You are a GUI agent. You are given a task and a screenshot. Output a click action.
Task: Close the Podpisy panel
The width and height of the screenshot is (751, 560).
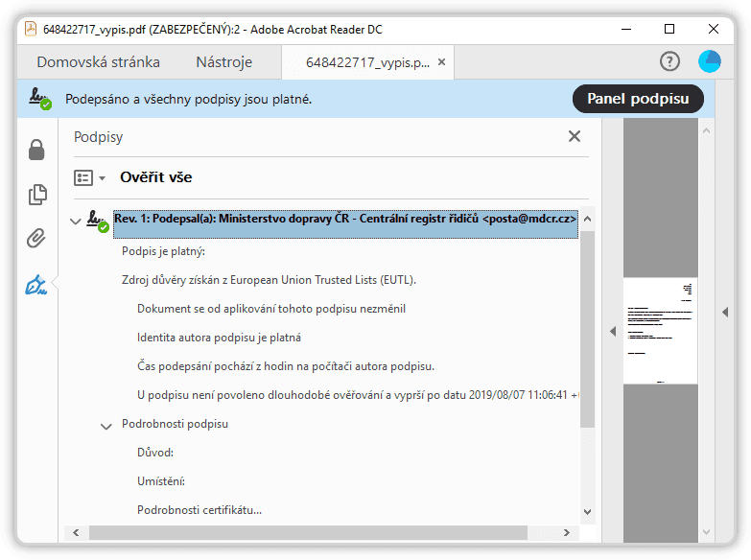(575, 136)
